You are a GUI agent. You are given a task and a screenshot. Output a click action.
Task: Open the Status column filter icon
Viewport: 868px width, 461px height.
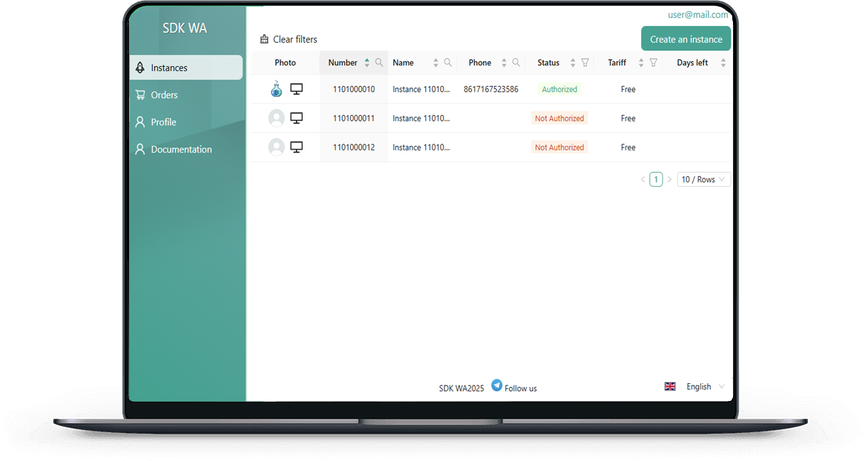(585, 63)
